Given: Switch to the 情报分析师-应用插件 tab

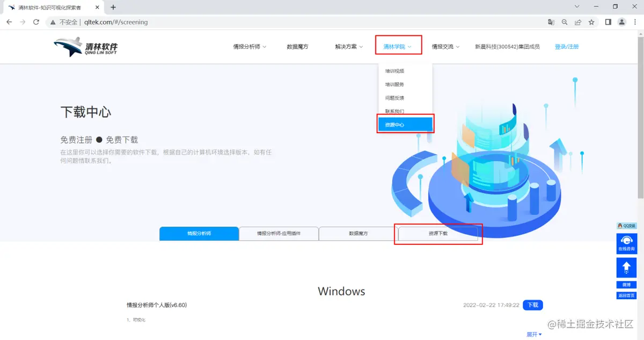Looking at the screenshot, I should pos(279,234).
